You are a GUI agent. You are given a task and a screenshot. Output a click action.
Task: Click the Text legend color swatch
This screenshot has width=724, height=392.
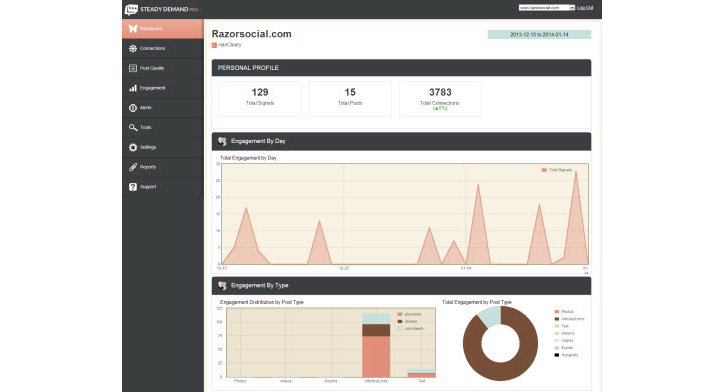557,326
